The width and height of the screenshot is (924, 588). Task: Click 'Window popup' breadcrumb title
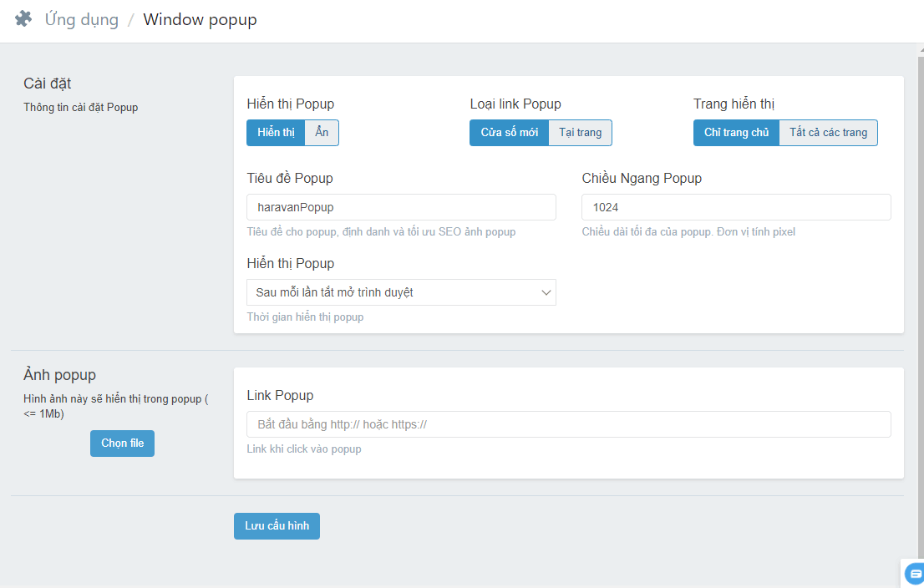(x=201, y=20)
